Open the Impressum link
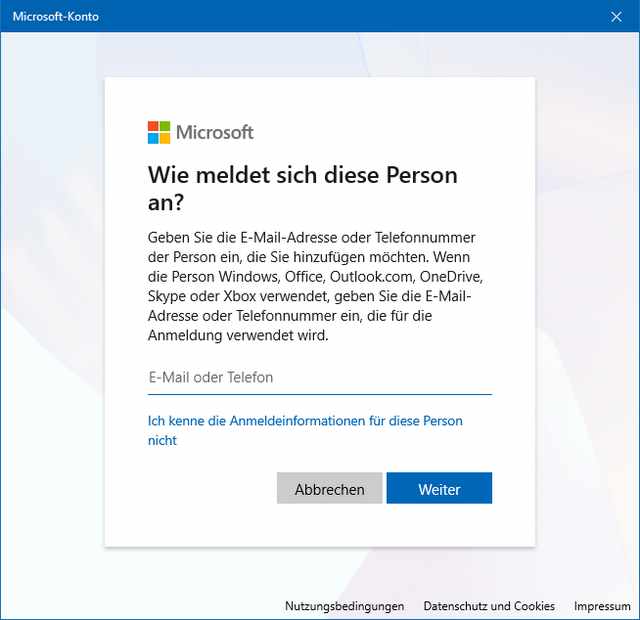Screen dimensions: 640x620 [x=603, y=606]
